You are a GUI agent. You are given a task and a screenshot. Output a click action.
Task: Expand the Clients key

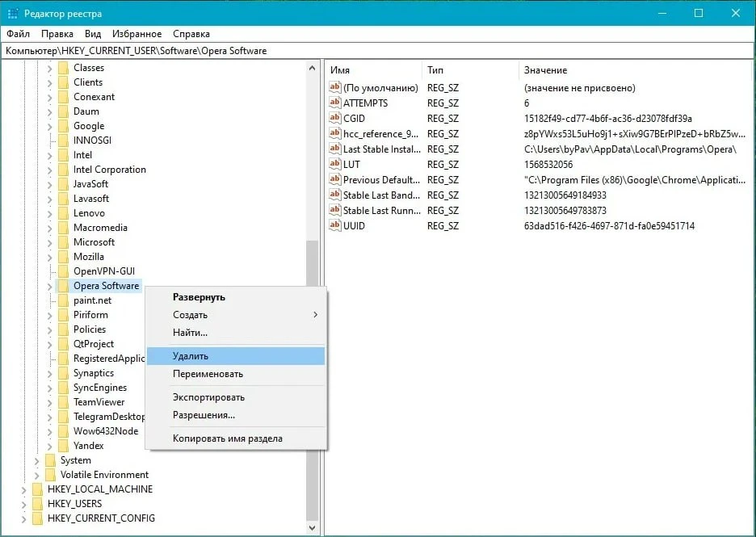(x=49, y=83)
